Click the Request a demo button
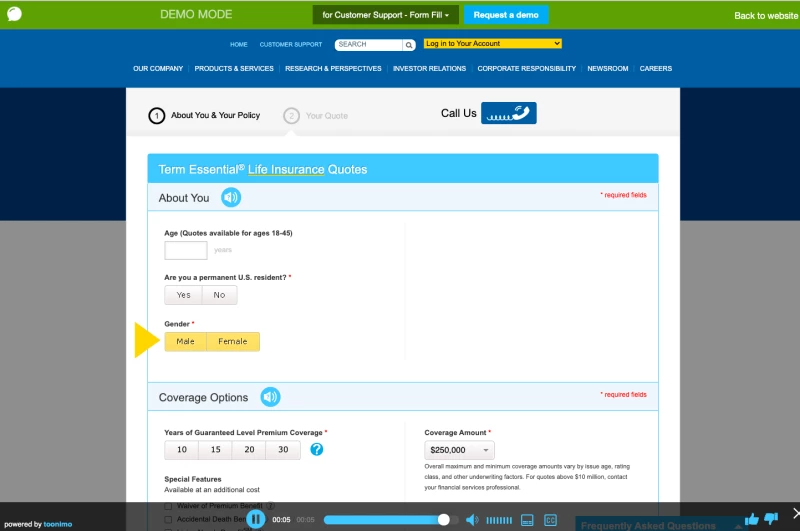This screenshot has width=800, height=531. click(x=506, y=15)
